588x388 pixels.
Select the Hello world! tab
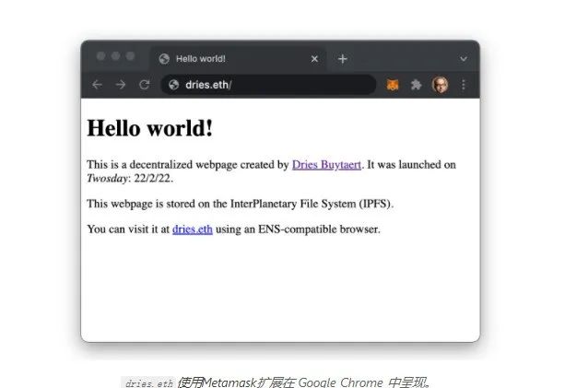coord(239,59)
